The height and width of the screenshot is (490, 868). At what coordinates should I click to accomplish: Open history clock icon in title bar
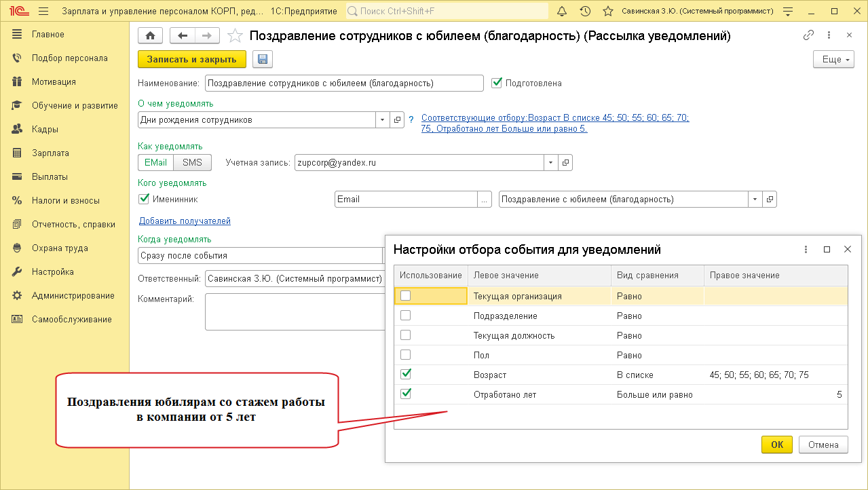(585, 12)
